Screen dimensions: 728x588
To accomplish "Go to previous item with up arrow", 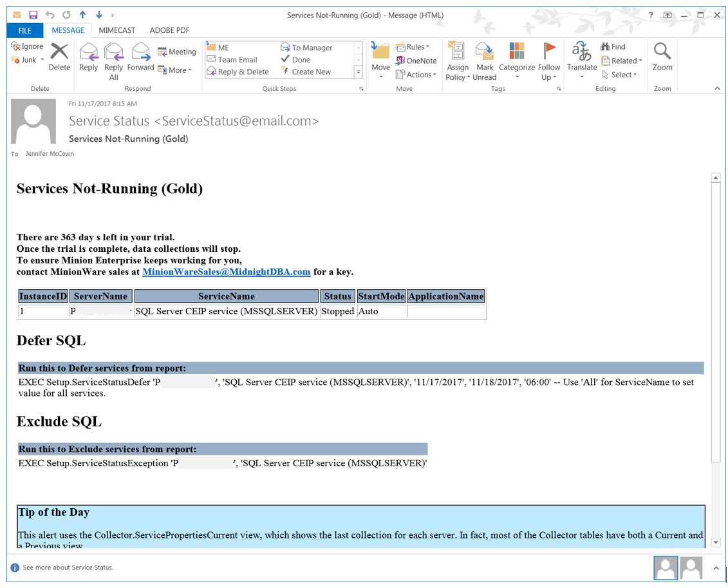I will coord(82,15).
